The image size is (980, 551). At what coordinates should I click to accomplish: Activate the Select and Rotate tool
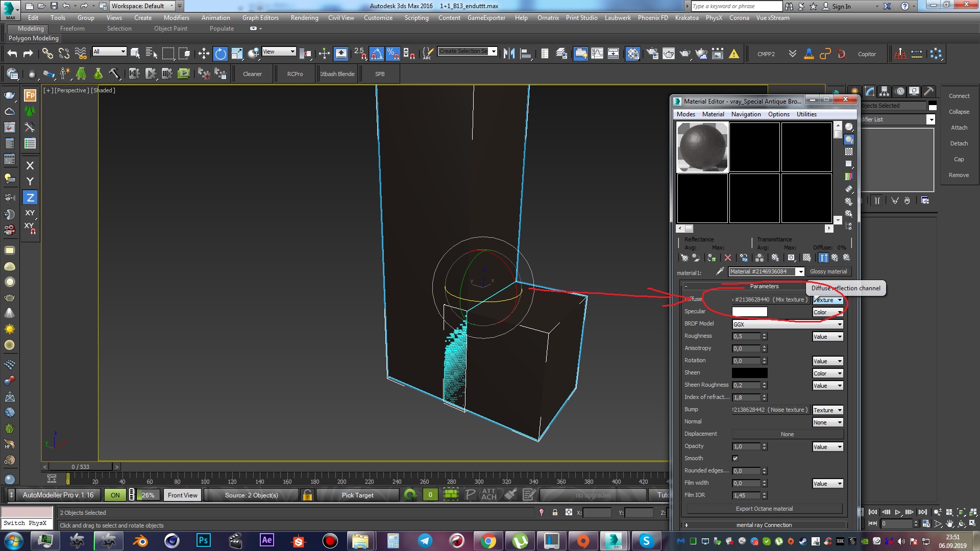[220, 54]
